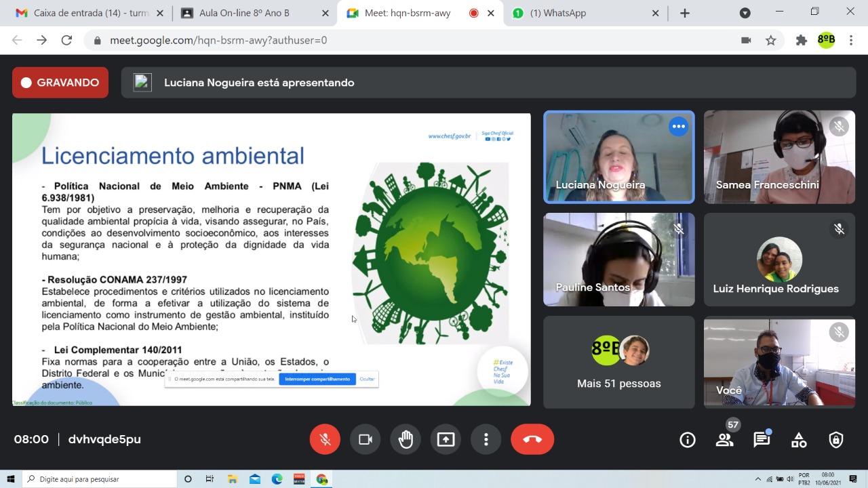This screenshot has height=488, width=868.
Task: Open Cortana from the taskbar
Action: (x=189, y=479)
